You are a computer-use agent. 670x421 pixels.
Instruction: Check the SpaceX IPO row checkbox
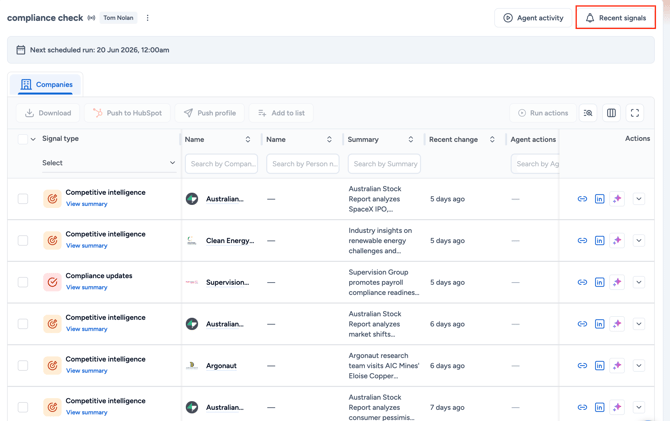pos(23,199)
